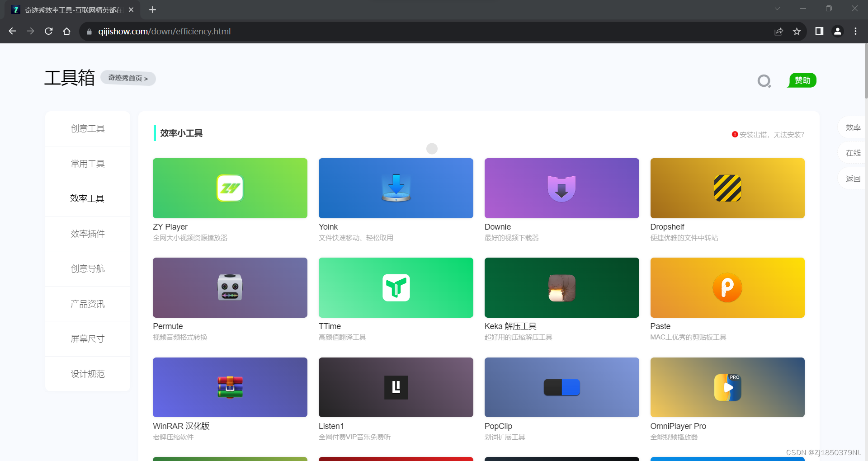This screenshot has width=868, height=461.
Task: Click the search magnifier icon
Action: point(764,81)
